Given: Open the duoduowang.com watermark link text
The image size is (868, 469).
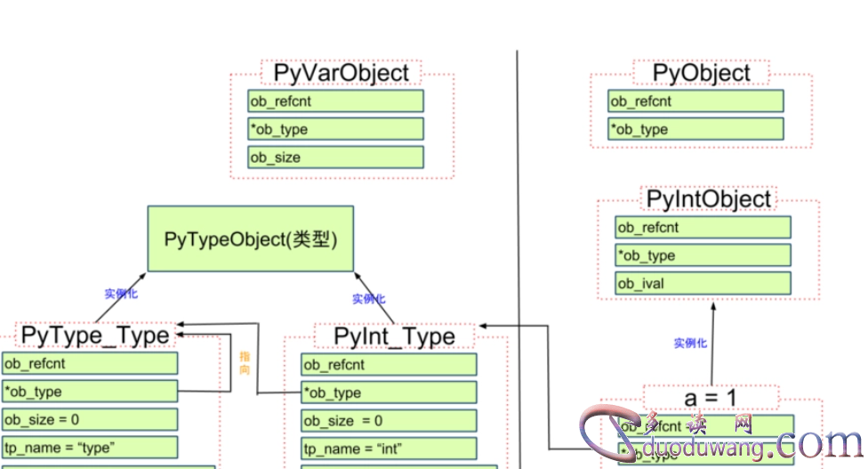Looking at the screenshot, I should (747, 445).
